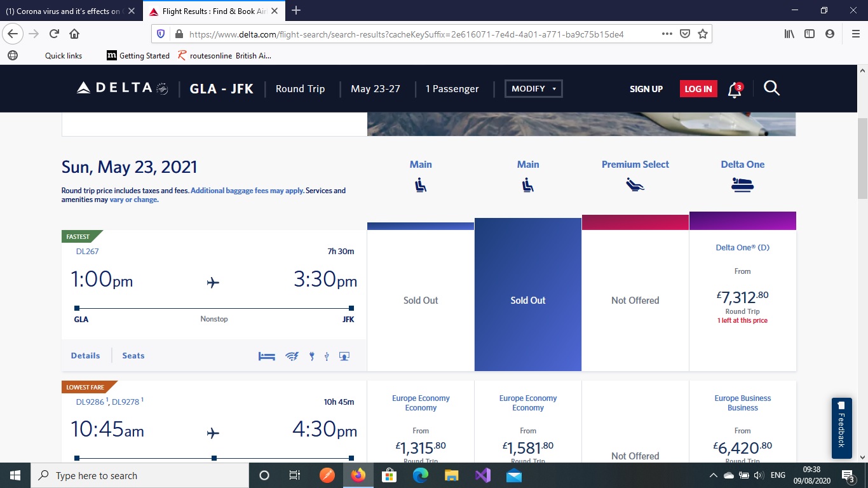Open Seats for flight DL267

point(133,356)
